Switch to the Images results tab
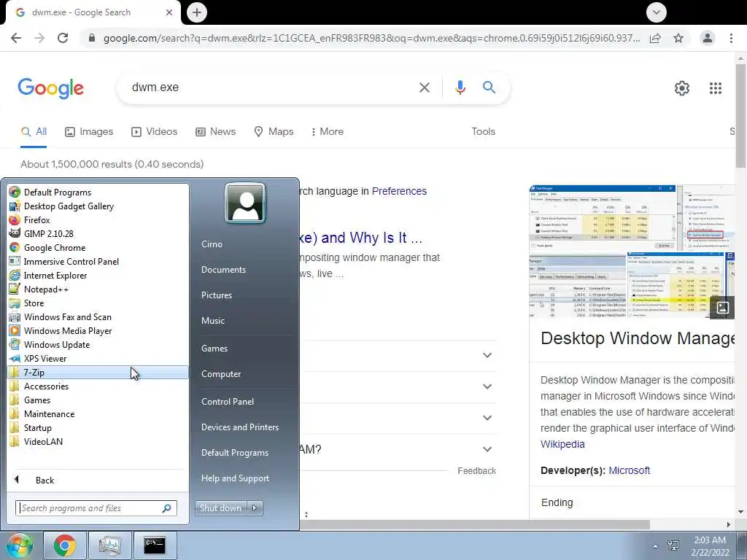Image resolution: width=747 pixels, height=560 pixels. 89,132
